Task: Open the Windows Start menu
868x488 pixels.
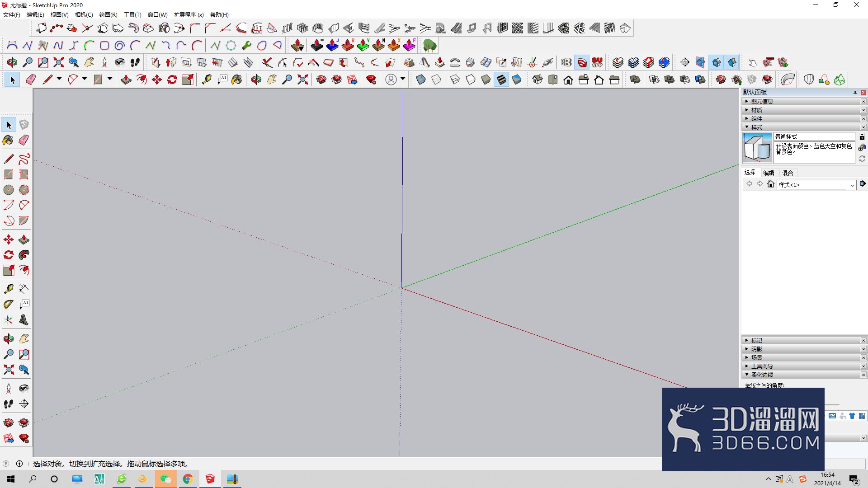Action: [11, 479]
